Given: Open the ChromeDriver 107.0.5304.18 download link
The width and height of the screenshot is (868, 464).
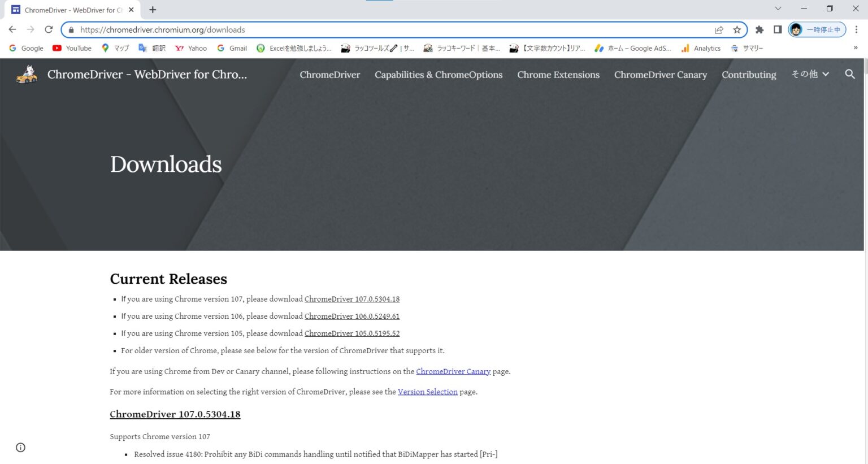Looking at the screenshot, I should [351, 298].
